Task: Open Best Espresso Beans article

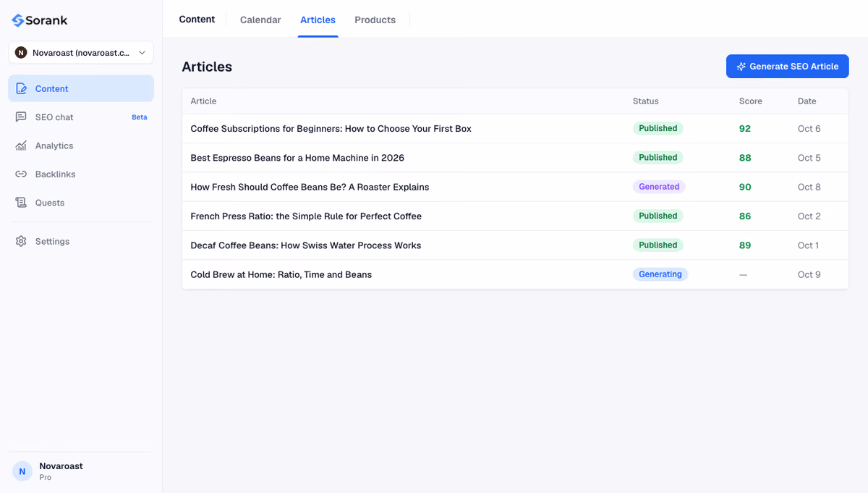Action: tap(297, 158)
